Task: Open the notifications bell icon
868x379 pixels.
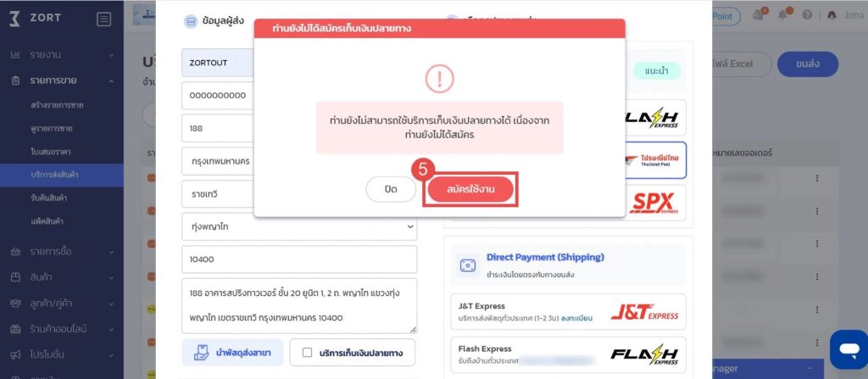Action: (x=782, y=15)
